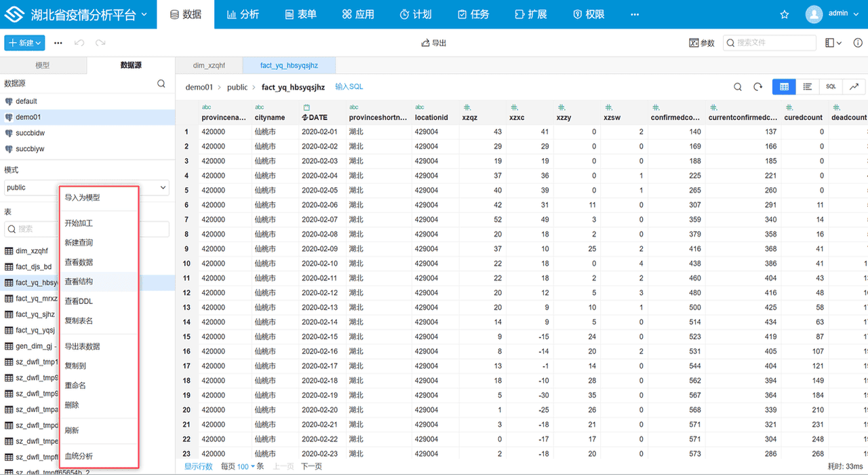Click the 输入SQL link
The width and height of the screenshot is (868, 475).
point(349,87)
